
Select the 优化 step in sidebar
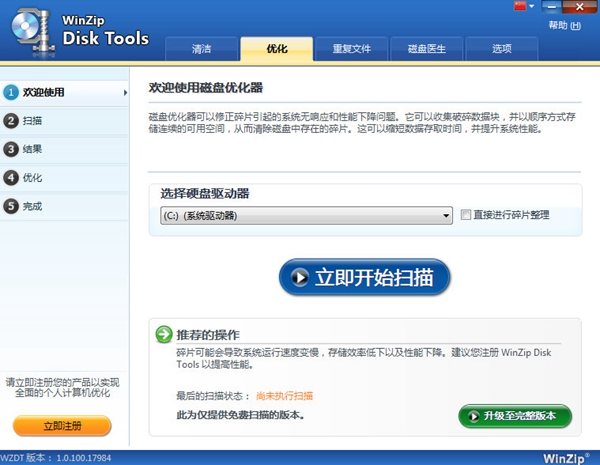[x=64, y=178]
